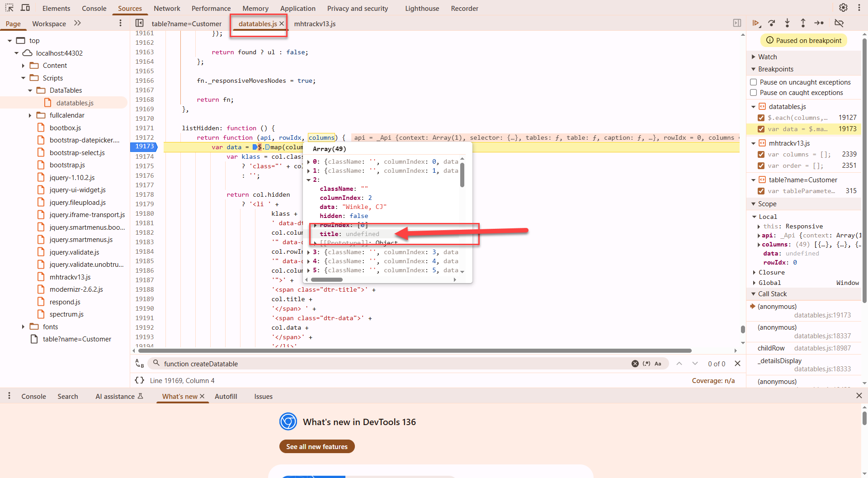The image size is (868, 478).
Task: Switch to the Console panel tab
Action: (94, 8)
